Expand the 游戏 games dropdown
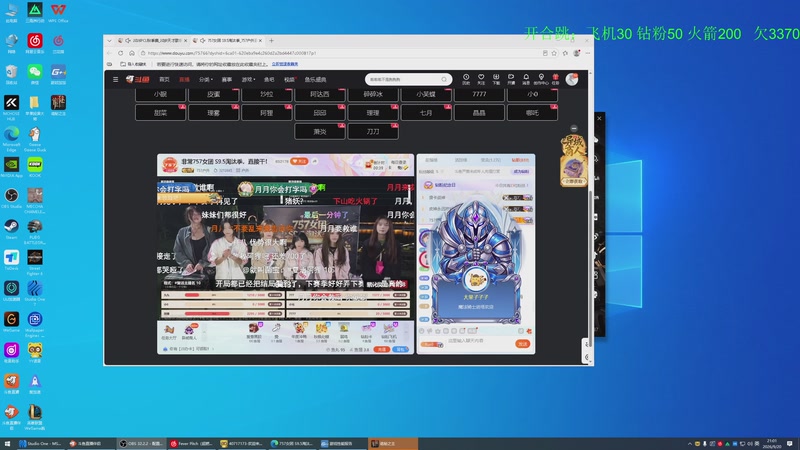The width and height of the screenshot is (800, 450). click(248, 80)
